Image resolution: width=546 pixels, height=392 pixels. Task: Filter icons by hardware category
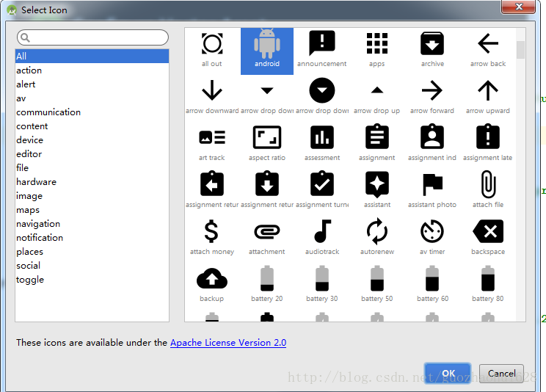point(92,182)
